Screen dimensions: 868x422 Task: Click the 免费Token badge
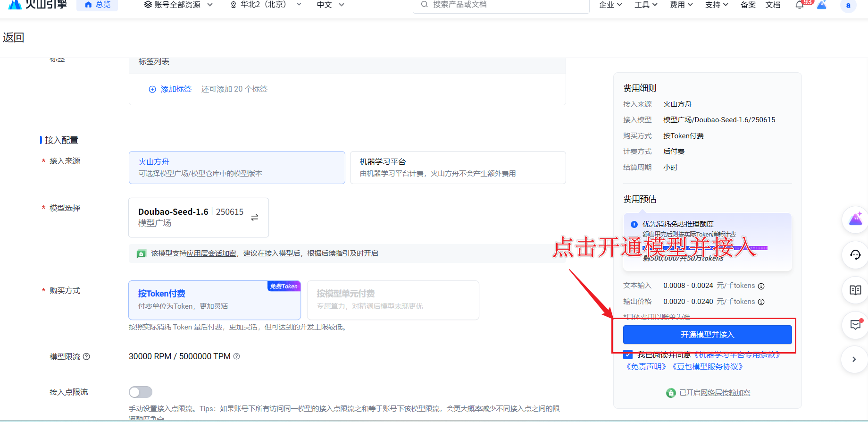tap(284, 286)
